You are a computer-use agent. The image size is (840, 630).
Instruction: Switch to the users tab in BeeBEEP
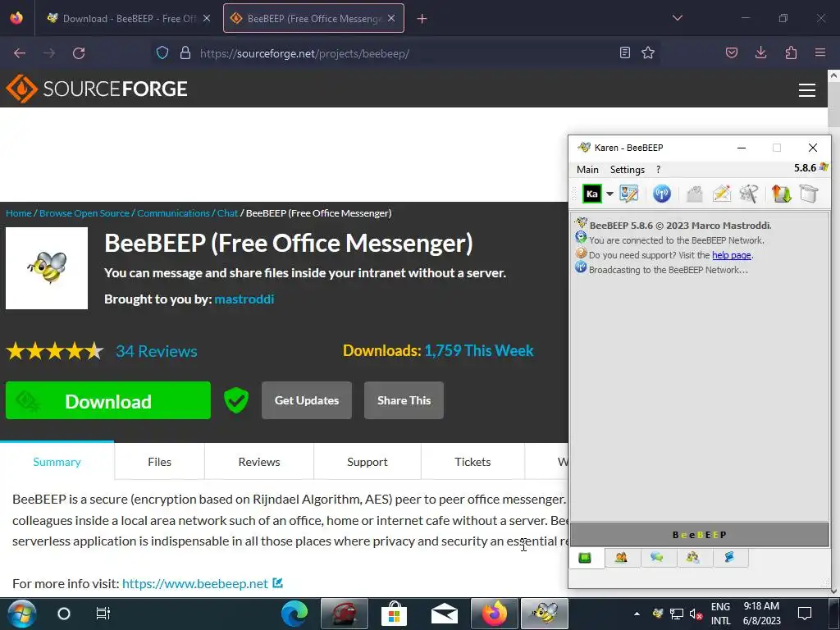pyautogui.click(x=622, y=558)
